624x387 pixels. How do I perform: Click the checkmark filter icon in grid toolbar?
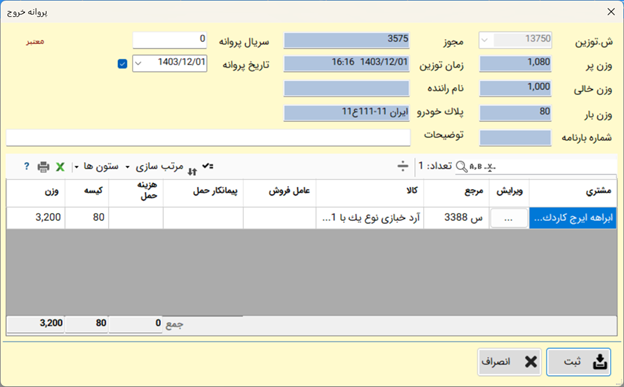coord(208,166)
